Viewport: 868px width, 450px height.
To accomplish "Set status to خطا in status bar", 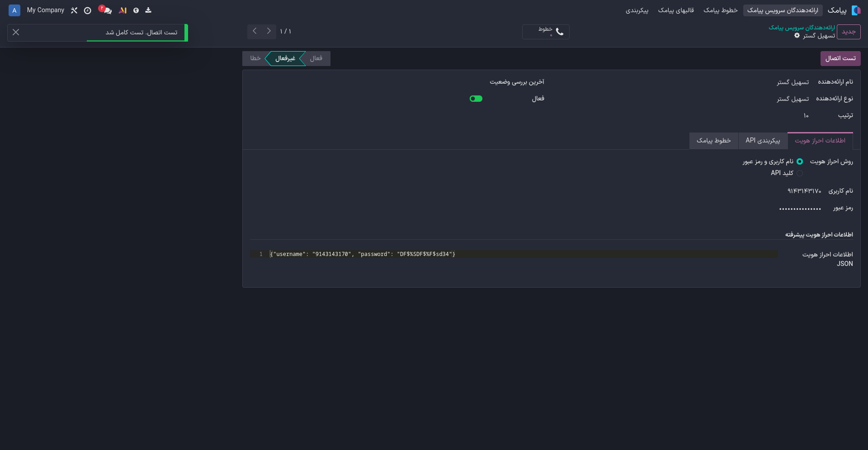I will tap(255, 58).
